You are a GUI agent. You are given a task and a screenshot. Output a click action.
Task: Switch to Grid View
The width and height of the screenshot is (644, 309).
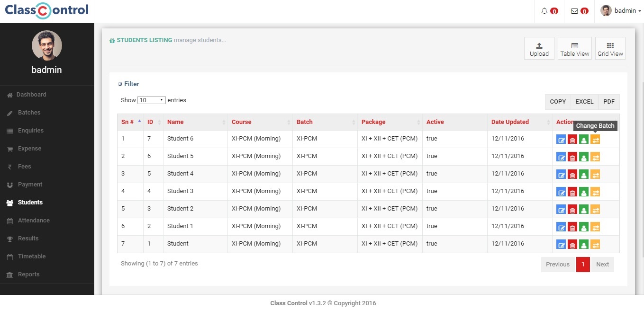coord(610,48)
